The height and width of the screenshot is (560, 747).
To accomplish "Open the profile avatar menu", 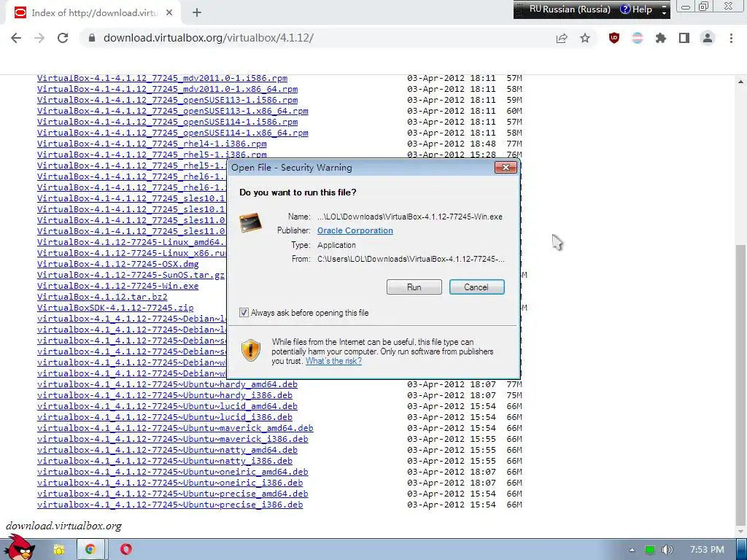I will pos(708,38).
